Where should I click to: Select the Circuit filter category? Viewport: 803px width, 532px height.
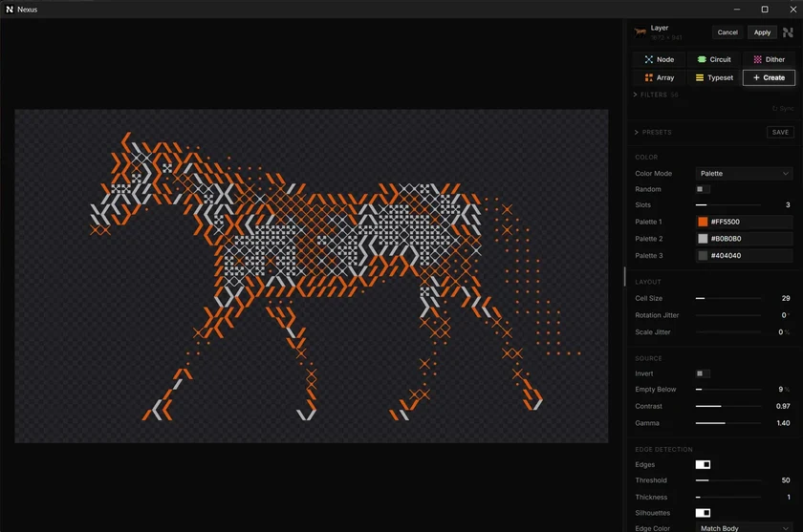coord(713,59)
